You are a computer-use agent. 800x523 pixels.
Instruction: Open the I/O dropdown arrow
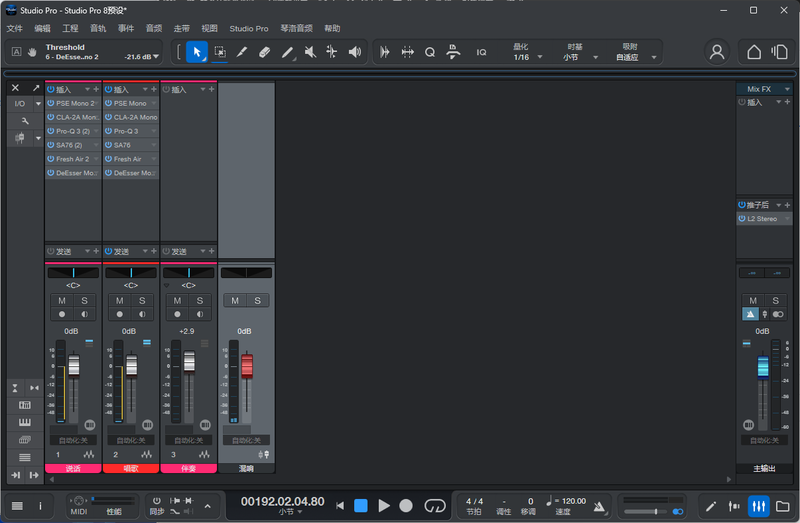click(x=38, y=104)
